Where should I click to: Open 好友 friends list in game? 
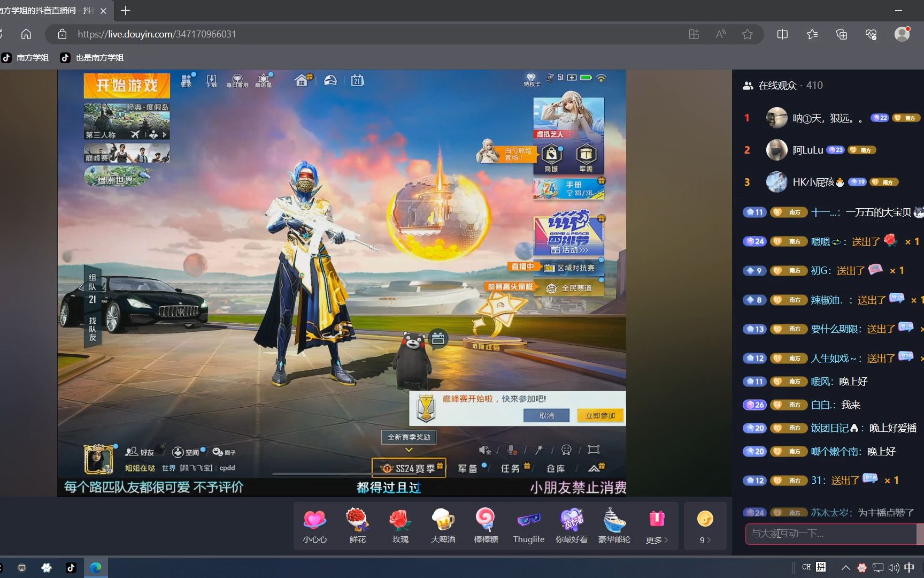(140, 452)
